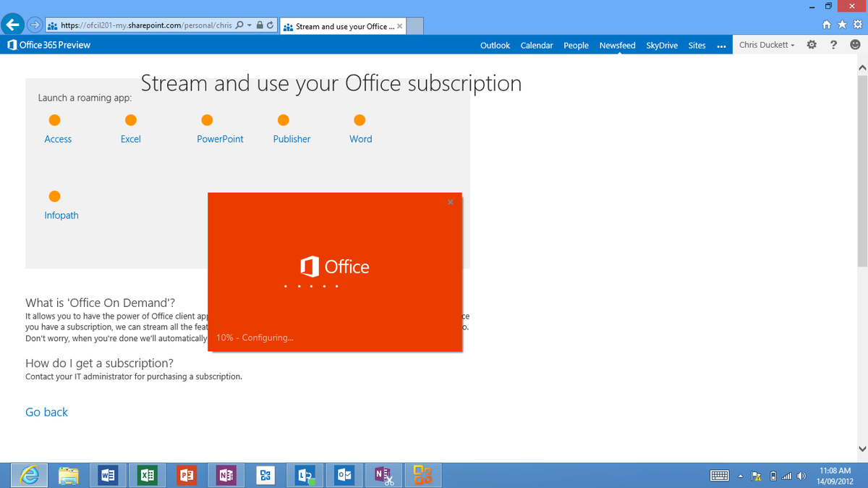Open Lync from the taskbar
This screenshot has height=488, width=868.
pyautogui.click(x=305, y=475)
